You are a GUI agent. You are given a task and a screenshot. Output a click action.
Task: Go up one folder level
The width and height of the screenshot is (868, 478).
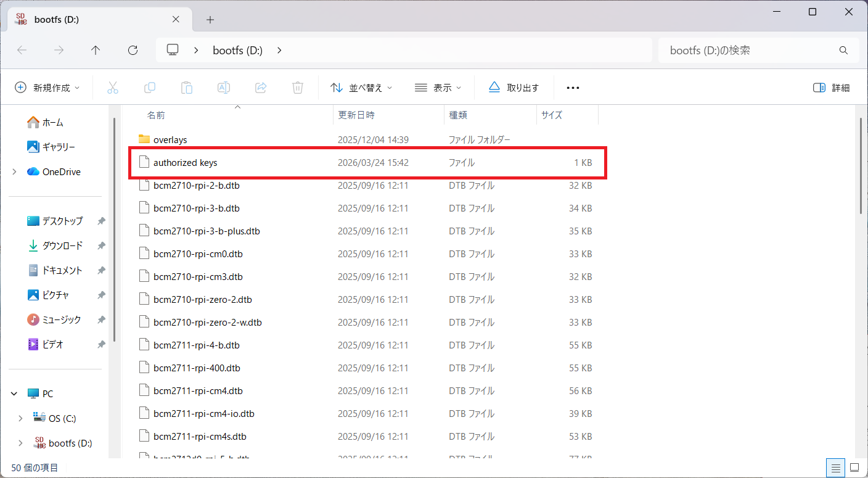(x=96, y=51)
